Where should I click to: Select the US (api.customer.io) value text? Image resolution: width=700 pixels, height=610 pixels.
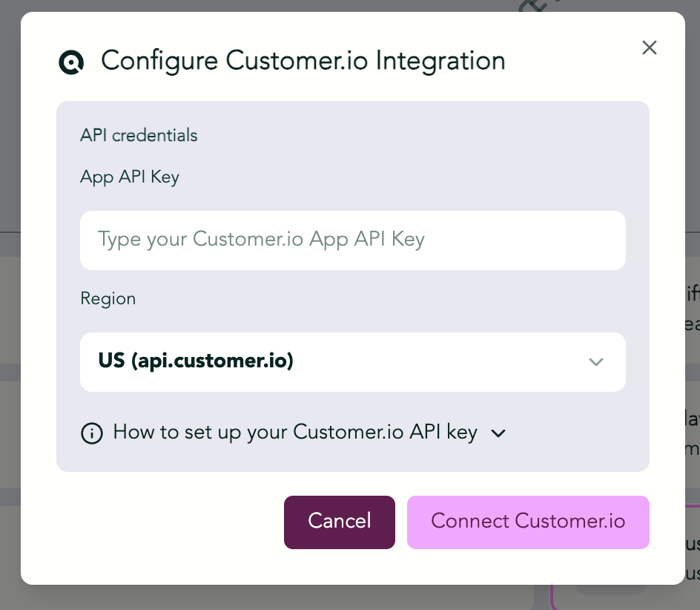coord(196,361)
